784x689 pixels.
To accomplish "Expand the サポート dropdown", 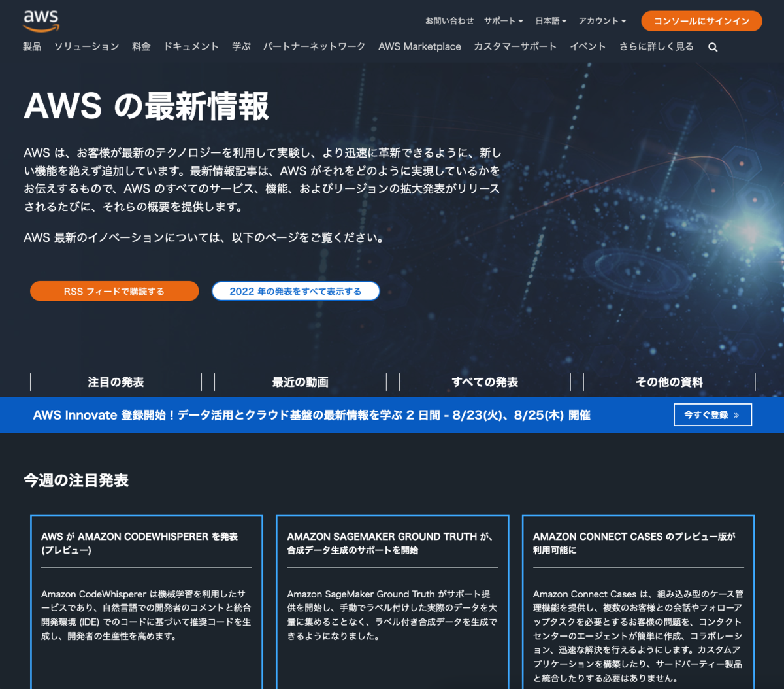I will click(x=503, y=21).
